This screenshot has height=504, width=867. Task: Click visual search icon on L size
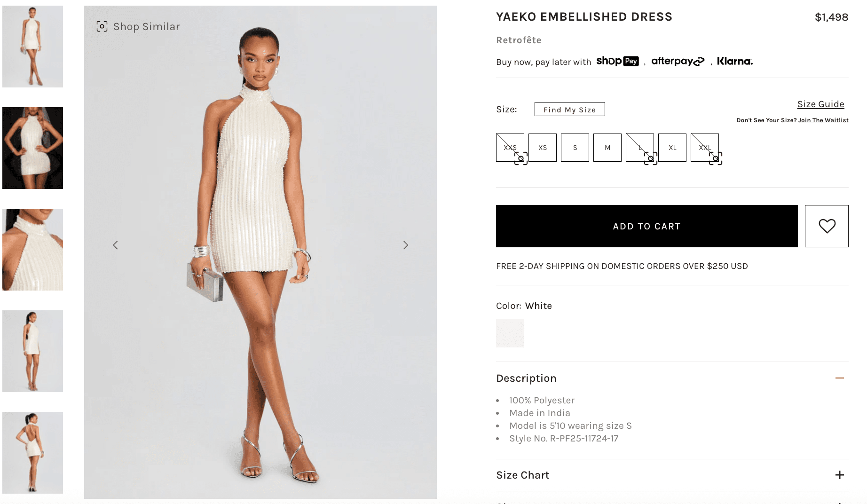[651, 158]
